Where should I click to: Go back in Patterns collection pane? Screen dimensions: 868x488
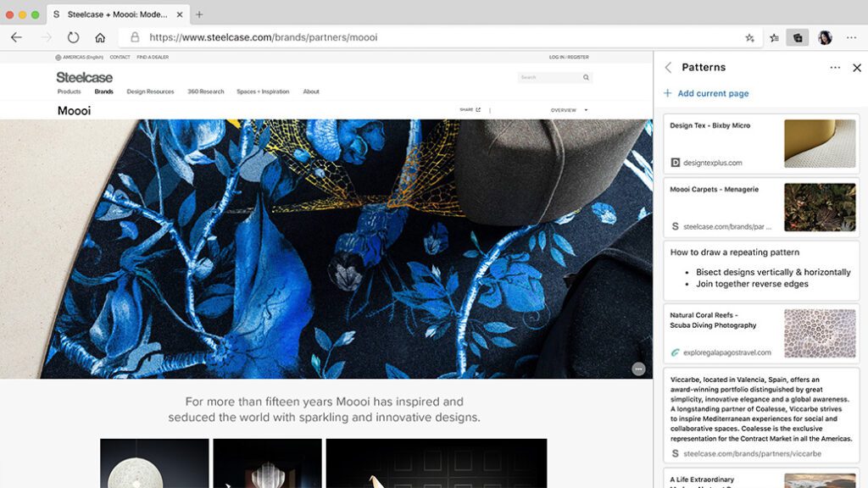(668, 68)
